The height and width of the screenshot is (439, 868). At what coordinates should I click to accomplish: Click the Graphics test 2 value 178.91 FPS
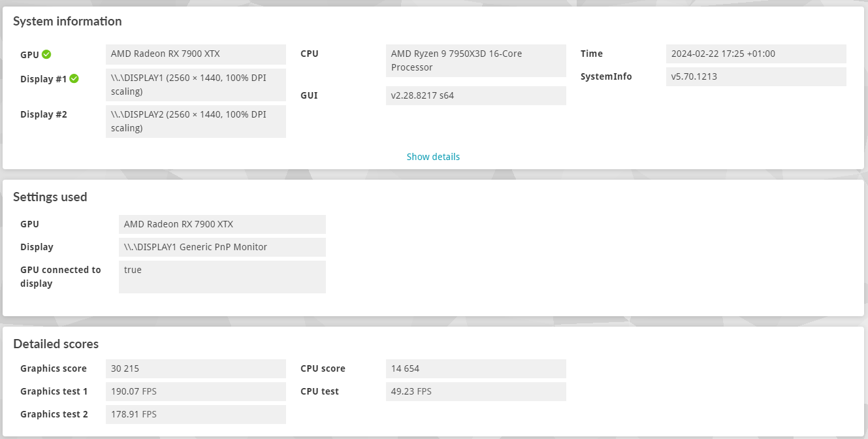coord(196,414)
